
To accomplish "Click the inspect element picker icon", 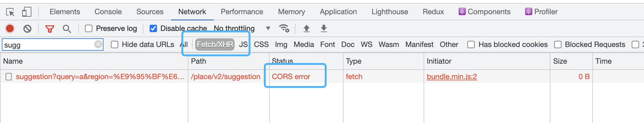I will click(x=10, y=12).
